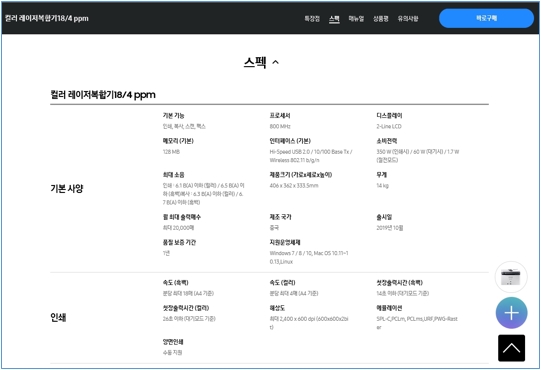The height and width of the screenshot is (370, 541).
Task: Click the 128 MB memory value
Action: point(171,152)
